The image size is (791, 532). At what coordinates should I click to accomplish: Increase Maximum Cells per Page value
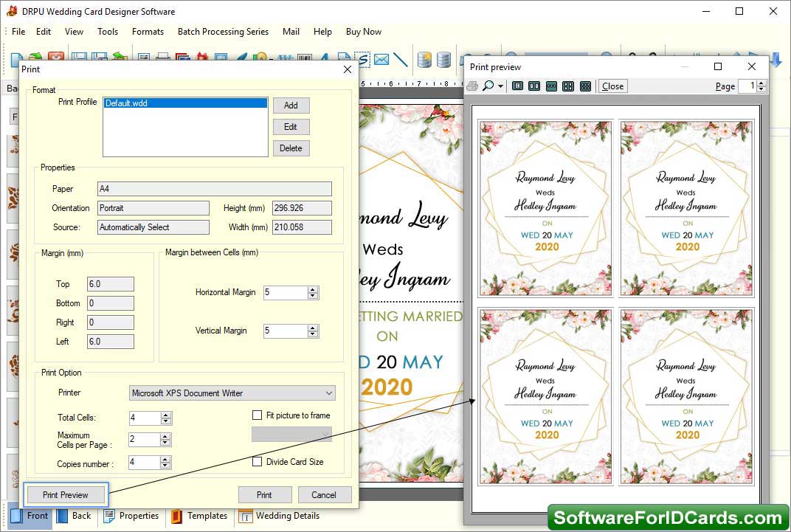[x=165, y=437]
